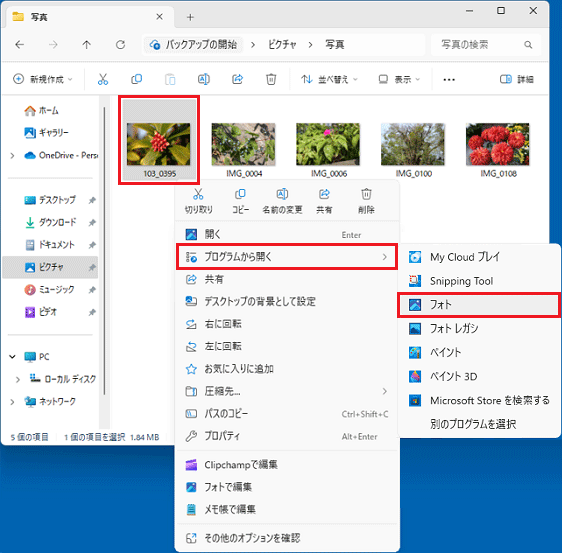The height and width of the screenshot is (553, 562).
Task: Open with フォト
Action: 478,305
